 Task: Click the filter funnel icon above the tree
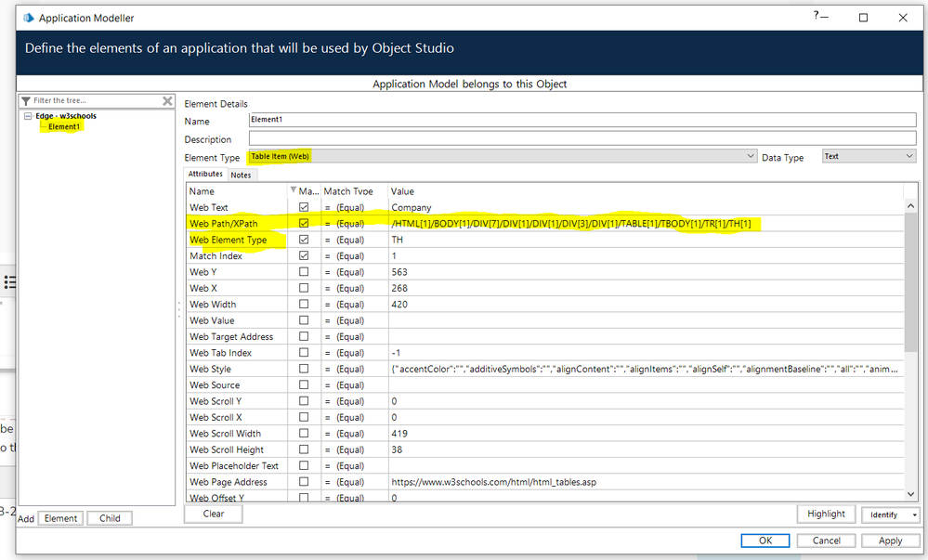tap(27, 100)
